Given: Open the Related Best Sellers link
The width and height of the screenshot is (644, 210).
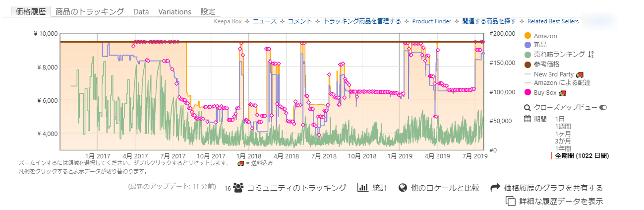Looking at the screenshot, I should tap(552, 21).
